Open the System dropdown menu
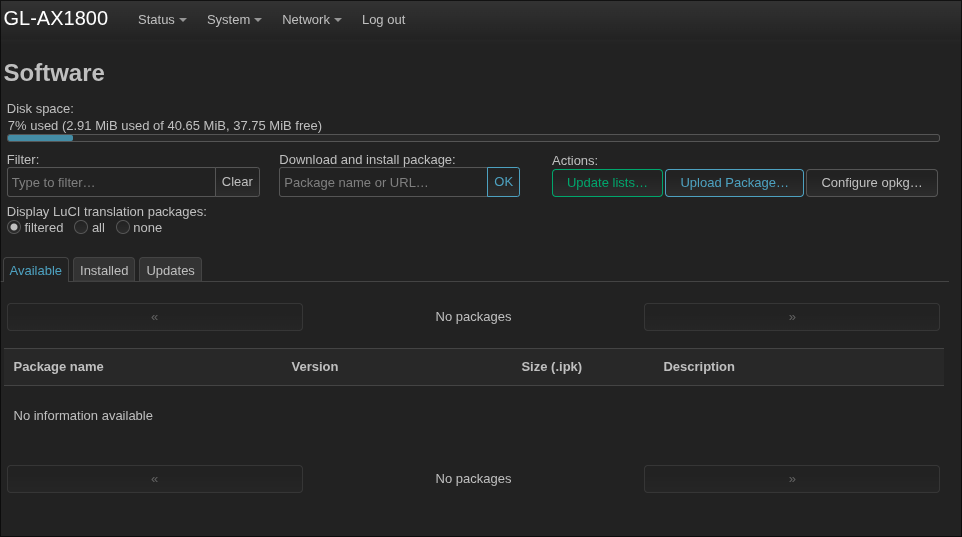 tap(234, 20)
